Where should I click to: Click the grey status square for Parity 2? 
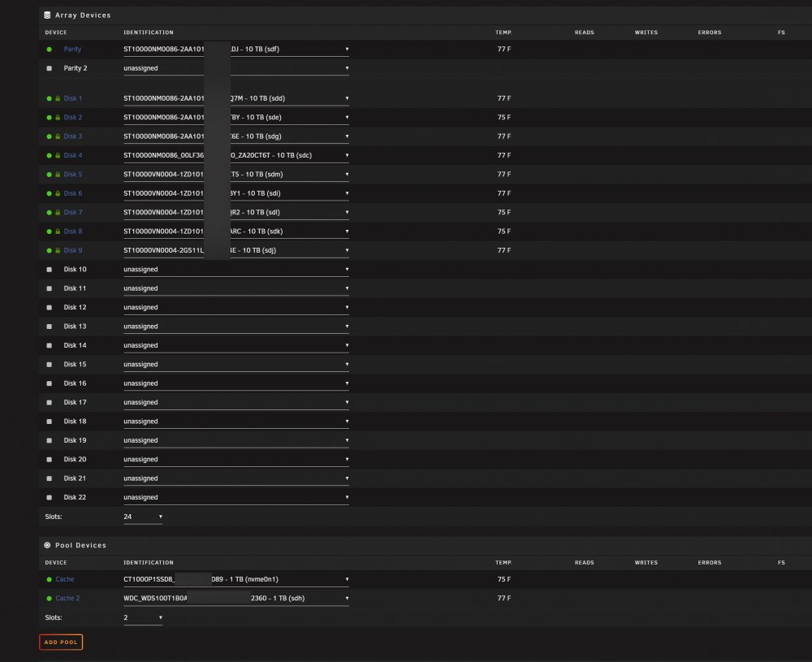pyautogui.click(x=50, y=68)
